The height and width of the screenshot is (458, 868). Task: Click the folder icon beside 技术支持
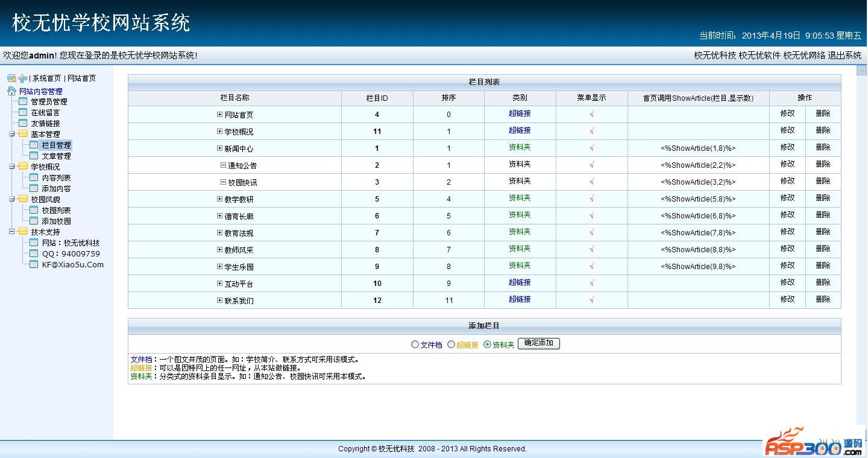click(x=23, y=231)
